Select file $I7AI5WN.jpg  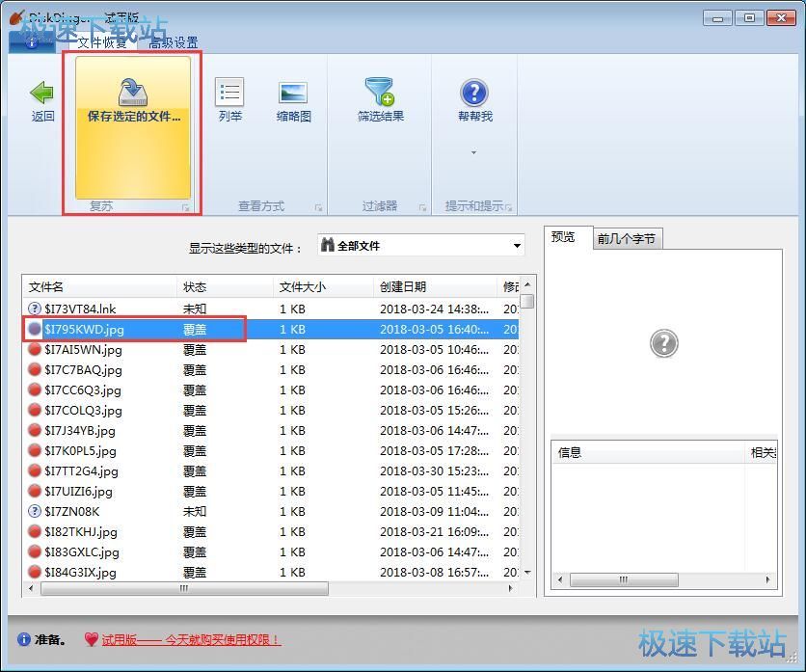coord(83,350)
